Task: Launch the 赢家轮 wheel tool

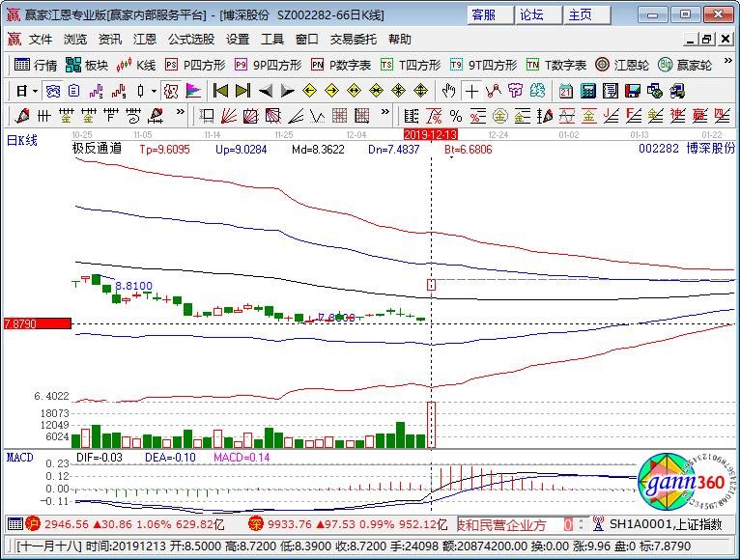Action: [x=685, y=65]
